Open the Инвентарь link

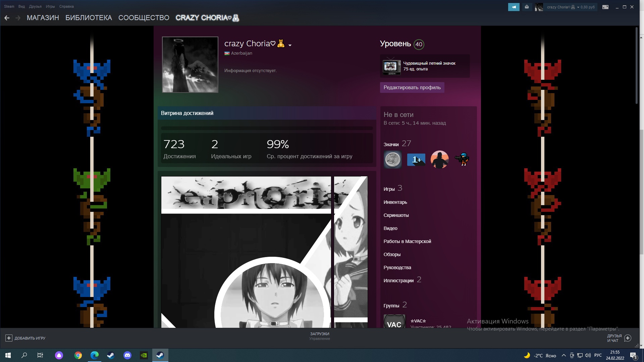pos(395,202)
